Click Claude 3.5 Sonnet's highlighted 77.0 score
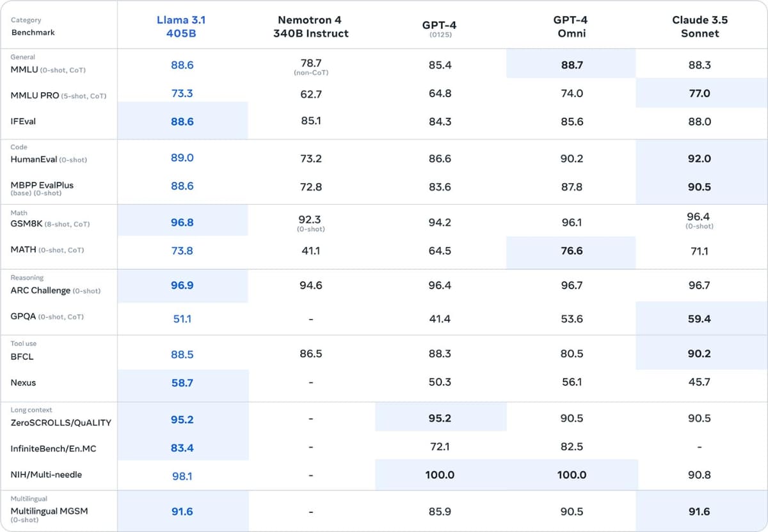Viewport: 768px width, 532px height. point(699,93)
